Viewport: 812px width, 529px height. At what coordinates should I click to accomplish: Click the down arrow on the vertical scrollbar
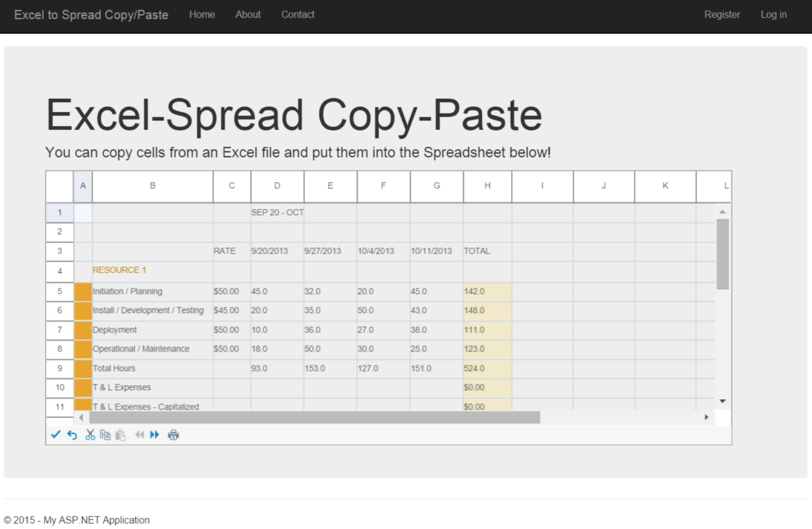coord(723,401)
